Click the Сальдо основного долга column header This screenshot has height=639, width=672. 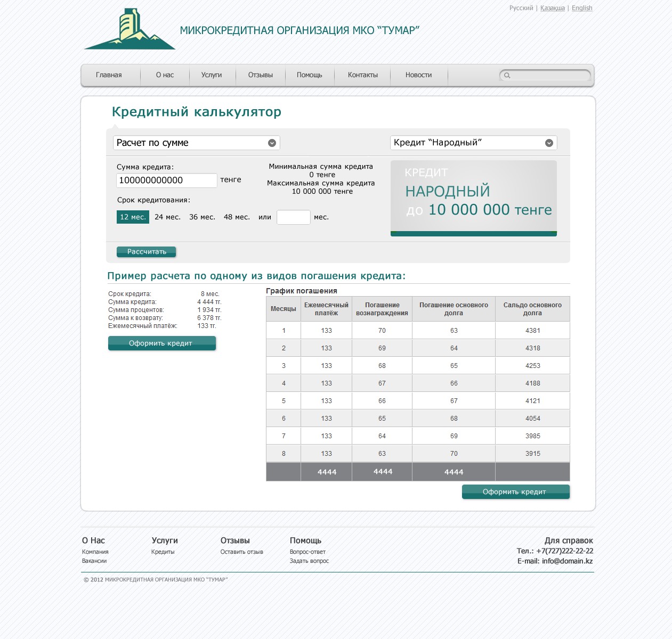[532, 309]
